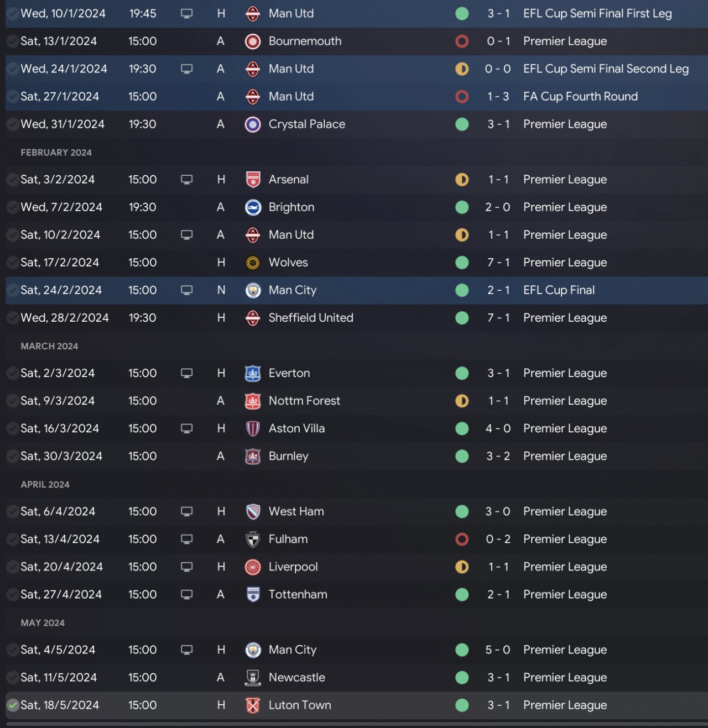Toggle the green checkmark on Luton Town fixture
The image size is (708, 728).
coord(13,705)
